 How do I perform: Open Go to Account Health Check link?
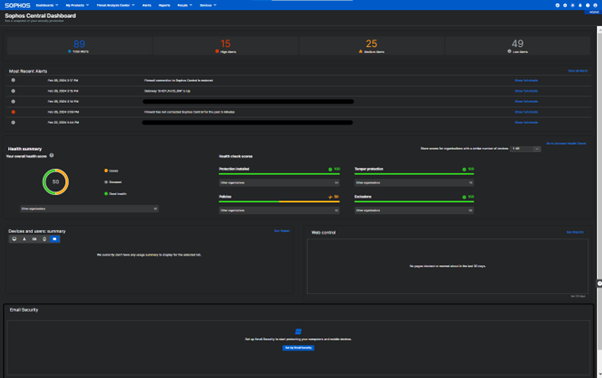pos(566,144)
